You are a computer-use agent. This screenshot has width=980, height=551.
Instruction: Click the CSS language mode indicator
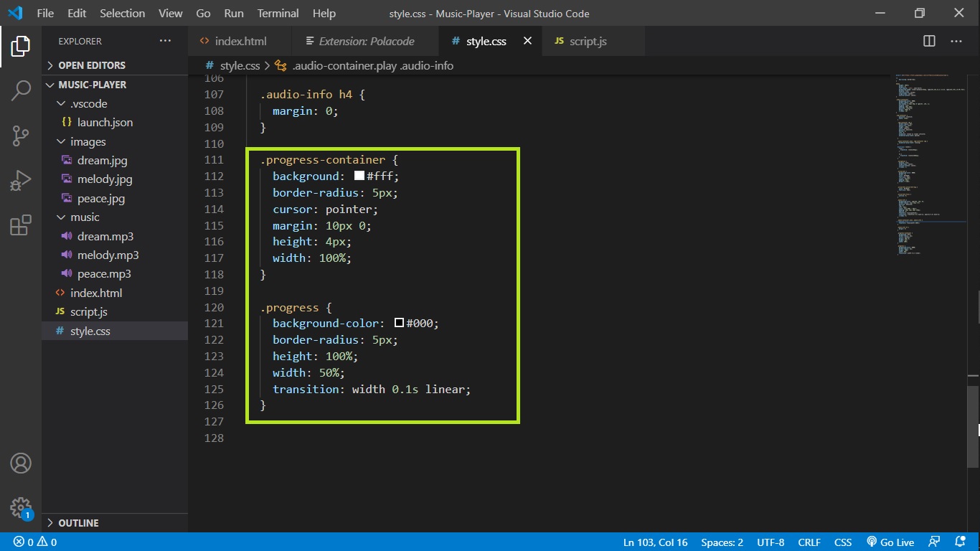point(843,542)
